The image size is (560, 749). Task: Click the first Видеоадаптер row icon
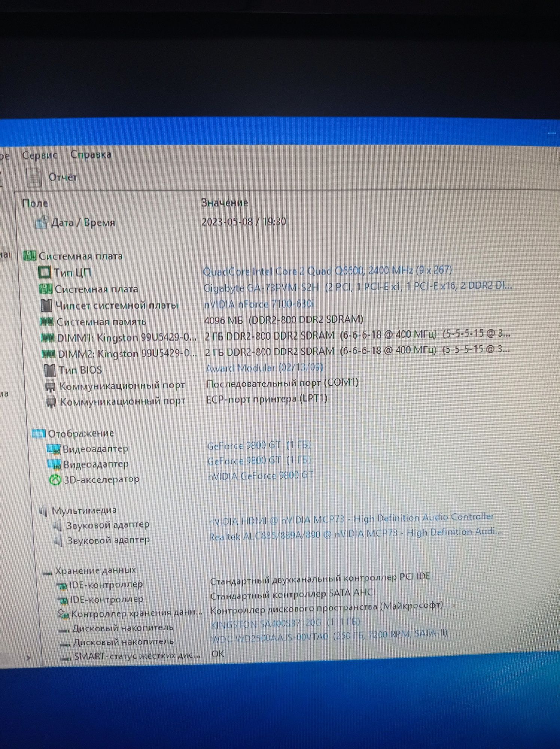point(54,449)
